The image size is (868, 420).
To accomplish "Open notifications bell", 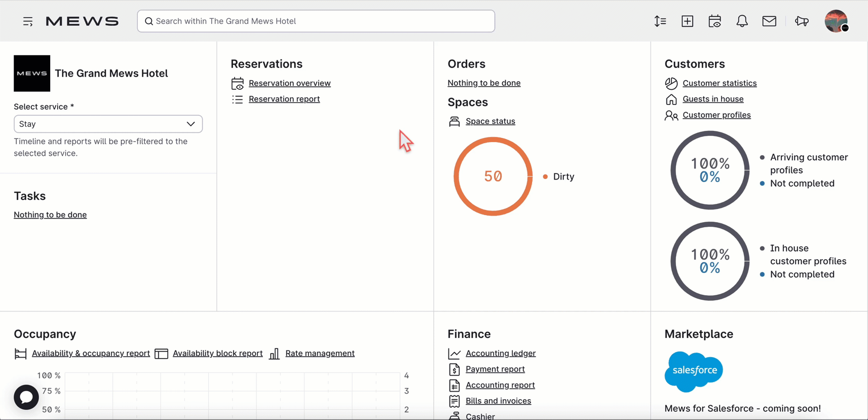I will click(742, 21).
